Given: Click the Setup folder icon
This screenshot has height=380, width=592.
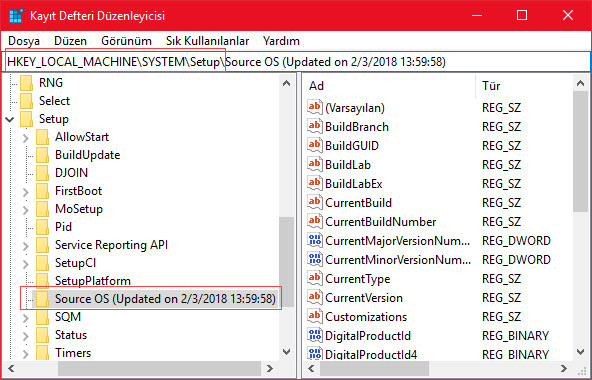Looking at the screenshot, I should point(26,119).
